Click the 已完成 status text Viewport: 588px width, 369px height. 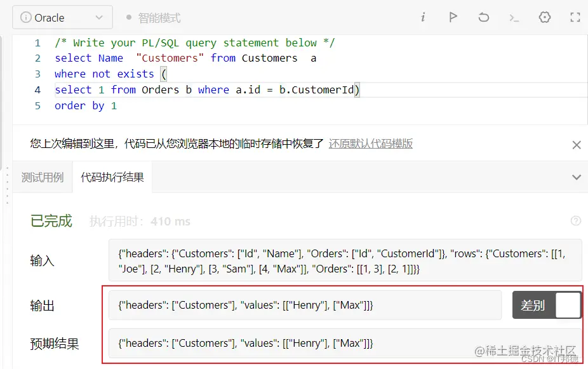pos(51,221)
